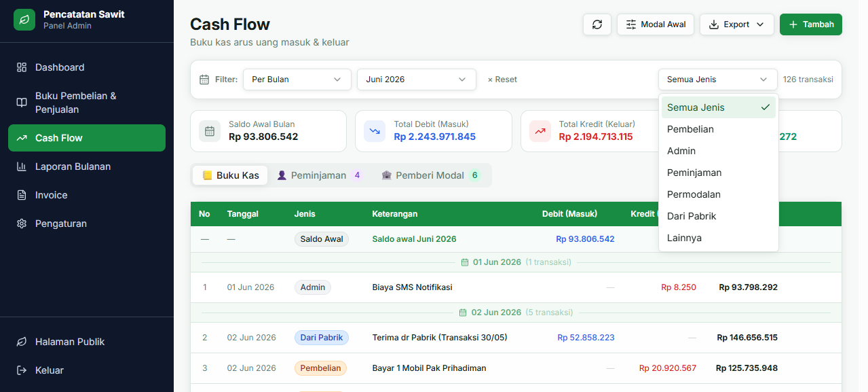Click Terima dr Pabrik (Transaksi 30/05) text
Viewport: 868px width, 392px height.
[440, 338]
